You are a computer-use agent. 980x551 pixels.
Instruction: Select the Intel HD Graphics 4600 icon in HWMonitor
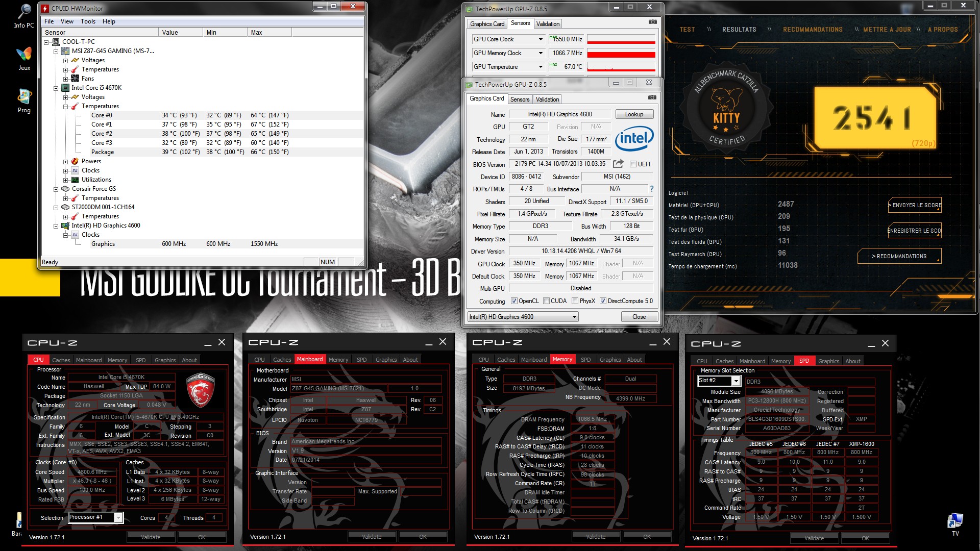(x=65, y=226)
